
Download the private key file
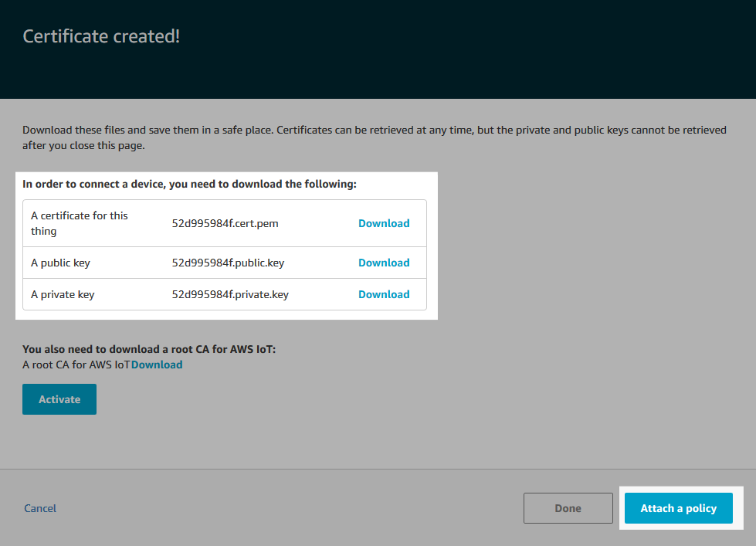click(x=384, y=294)
